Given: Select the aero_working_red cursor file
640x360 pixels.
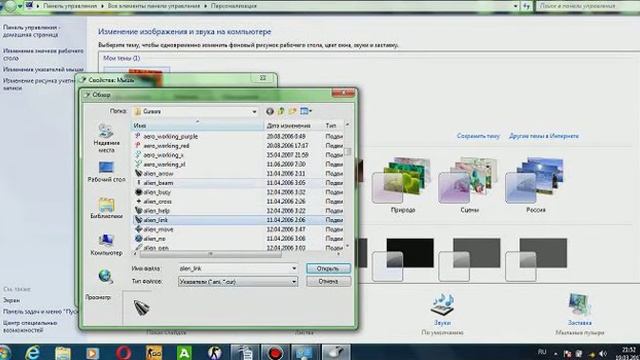Looking at the screenshot, I should coord(166,146).
